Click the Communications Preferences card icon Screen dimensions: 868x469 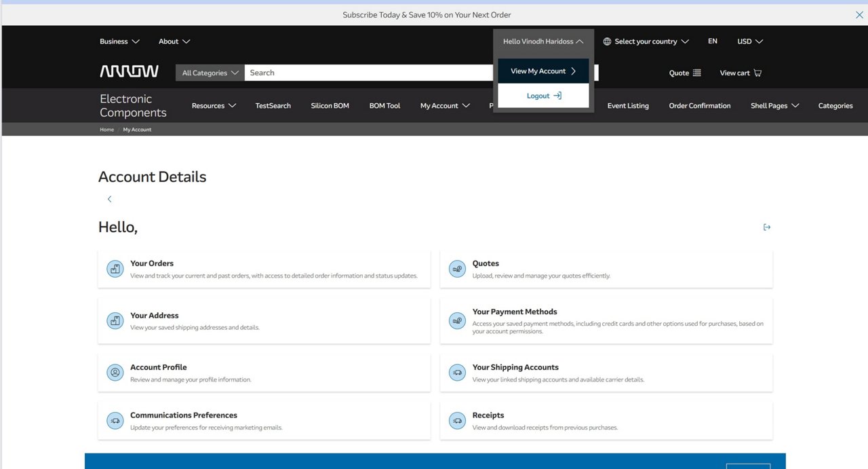coord(115,421)
